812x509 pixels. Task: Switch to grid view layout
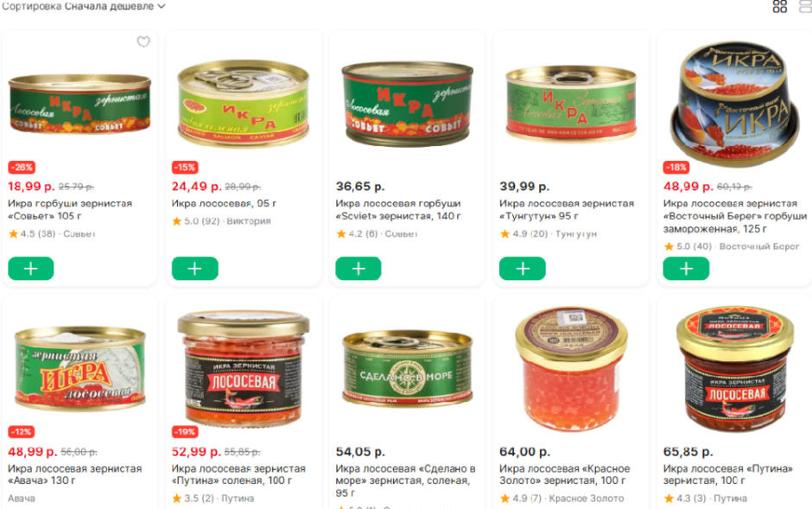click(x=779, y=6)
